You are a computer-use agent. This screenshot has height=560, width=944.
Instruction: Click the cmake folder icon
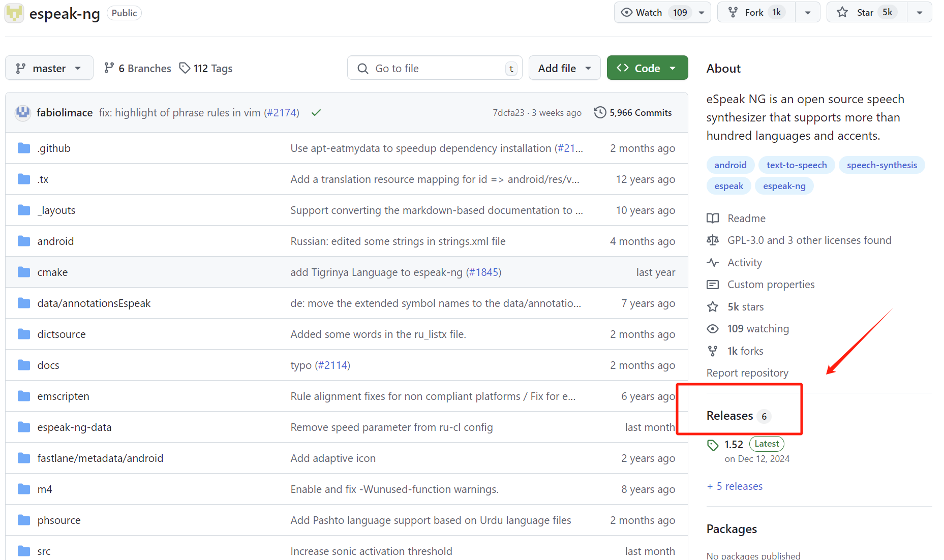tap(24, 272)
